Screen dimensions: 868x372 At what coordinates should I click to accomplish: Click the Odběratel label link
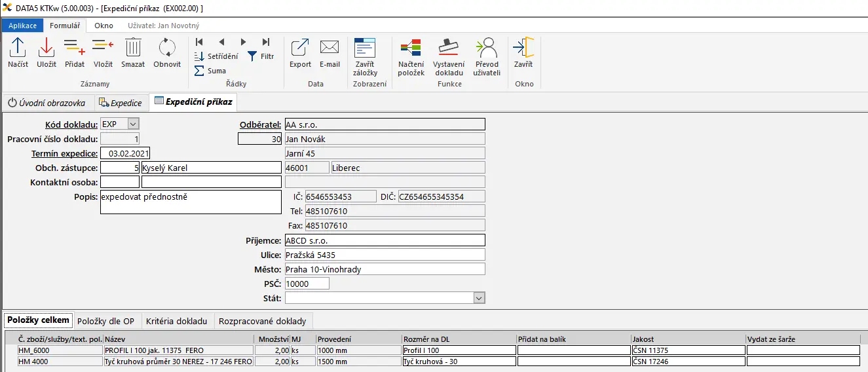(260, 124)
